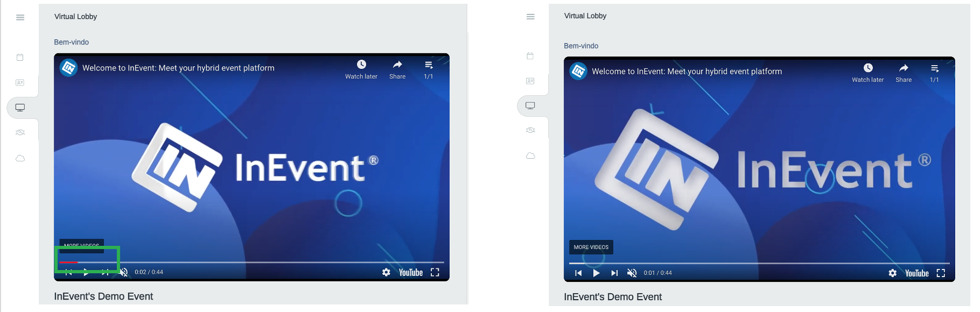Viewport: 980px width, 312px height.
Task: Click MORE VIDEOS in right video
Action: [x=591, y=247]
